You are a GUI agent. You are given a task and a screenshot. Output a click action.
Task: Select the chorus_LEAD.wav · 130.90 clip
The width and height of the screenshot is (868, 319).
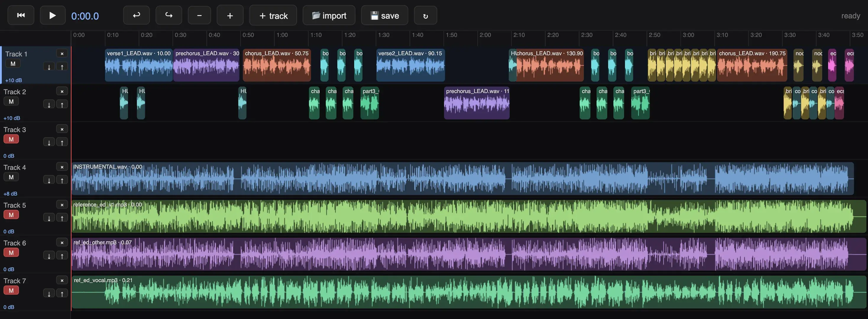[x=550, y=65]
